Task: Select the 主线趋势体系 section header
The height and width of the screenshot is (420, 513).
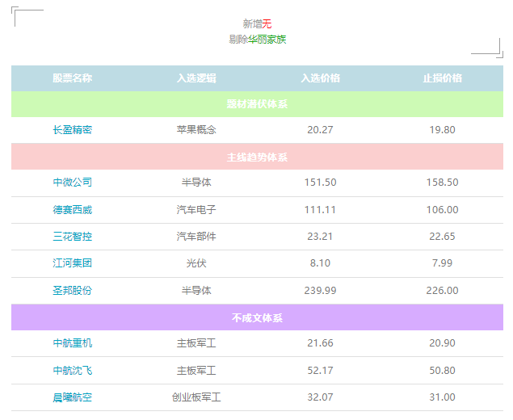Action: point(257,157)
